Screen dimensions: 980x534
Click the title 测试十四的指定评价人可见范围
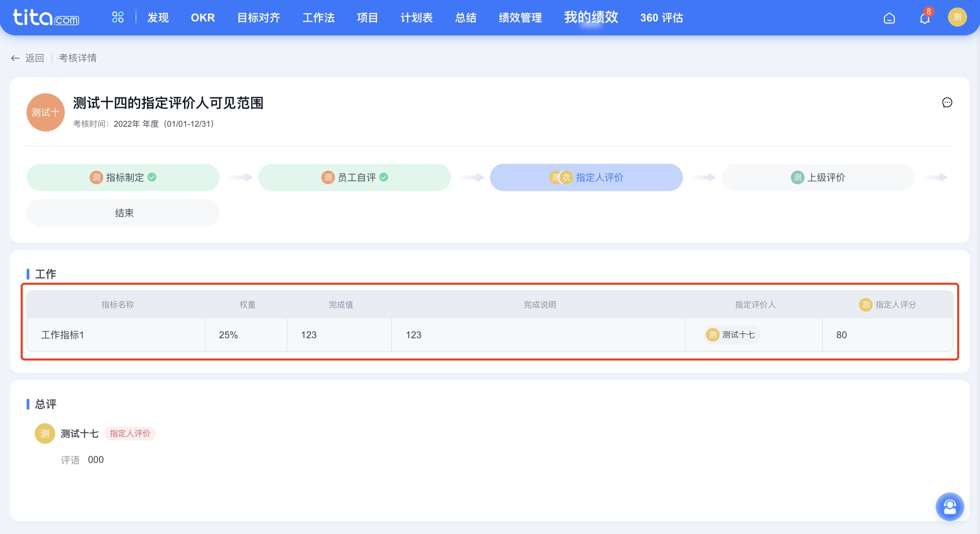tap(168, 103)
